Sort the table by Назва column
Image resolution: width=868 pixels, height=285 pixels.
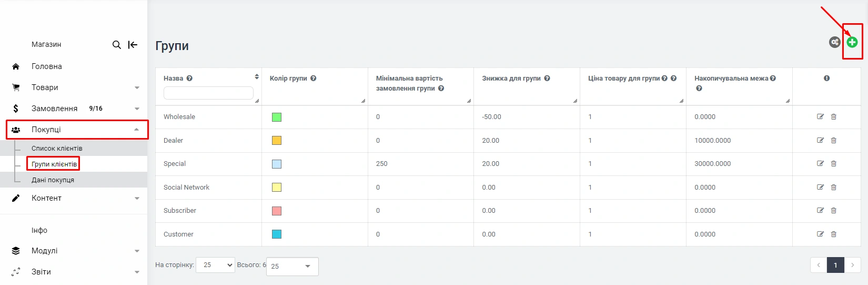coord(257,77)
